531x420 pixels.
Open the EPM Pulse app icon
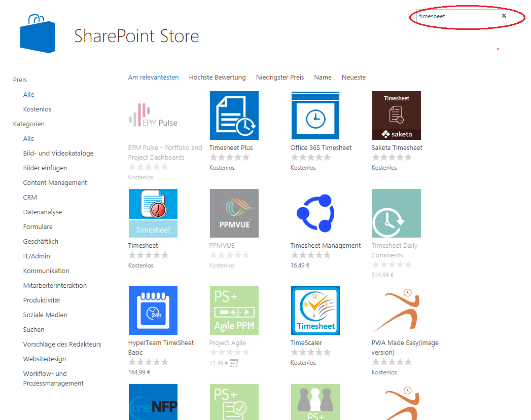pyautogui.click(x=153, y=116)
